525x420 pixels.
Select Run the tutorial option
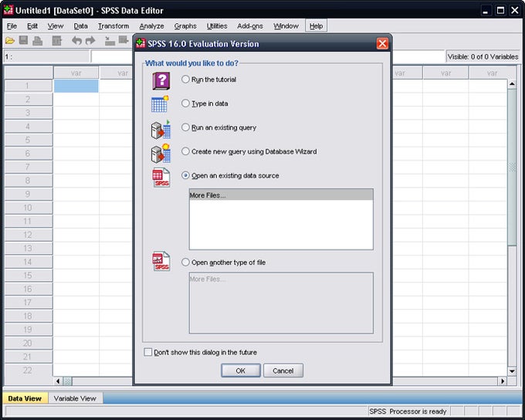click(x=185, y=80)
